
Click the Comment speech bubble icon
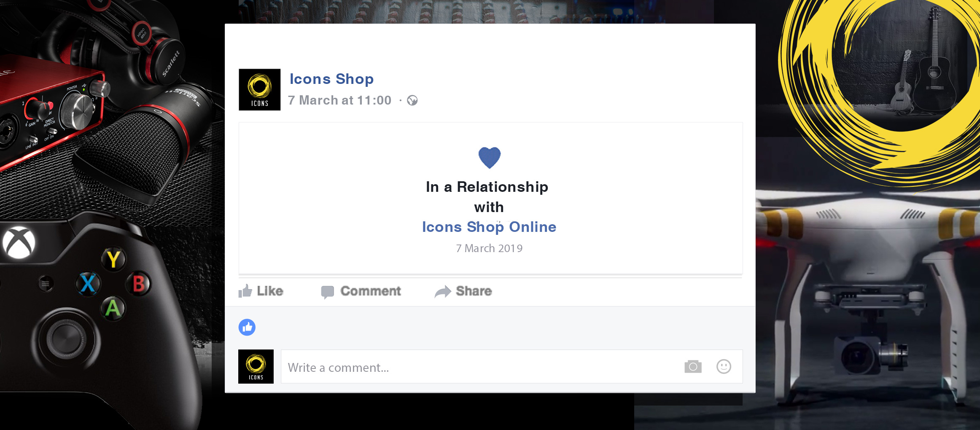(x=327, y=292)
